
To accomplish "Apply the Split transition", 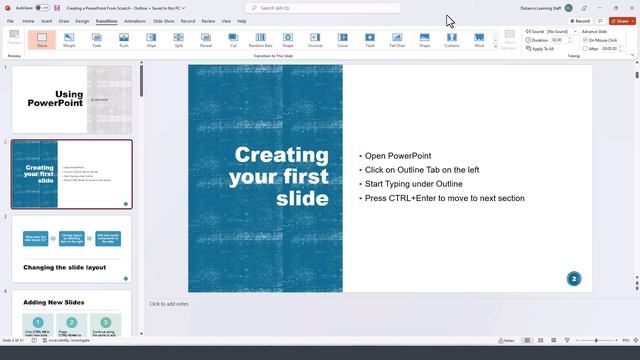I will point(179,40).
